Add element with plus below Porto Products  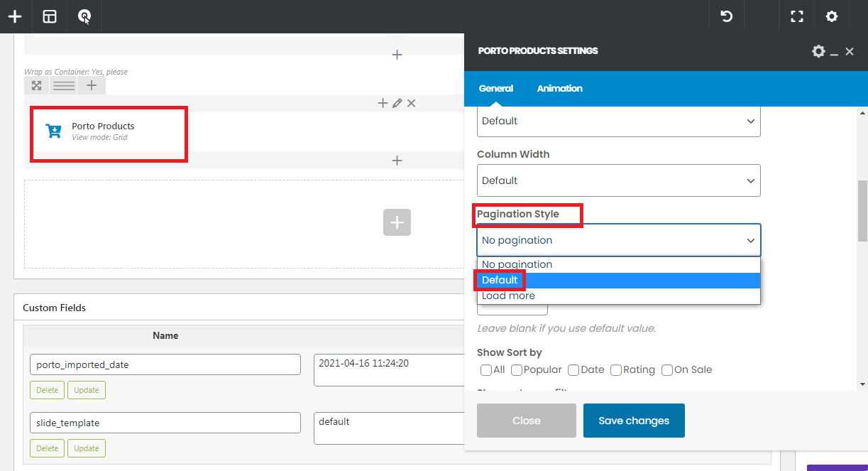click(397, 161)
